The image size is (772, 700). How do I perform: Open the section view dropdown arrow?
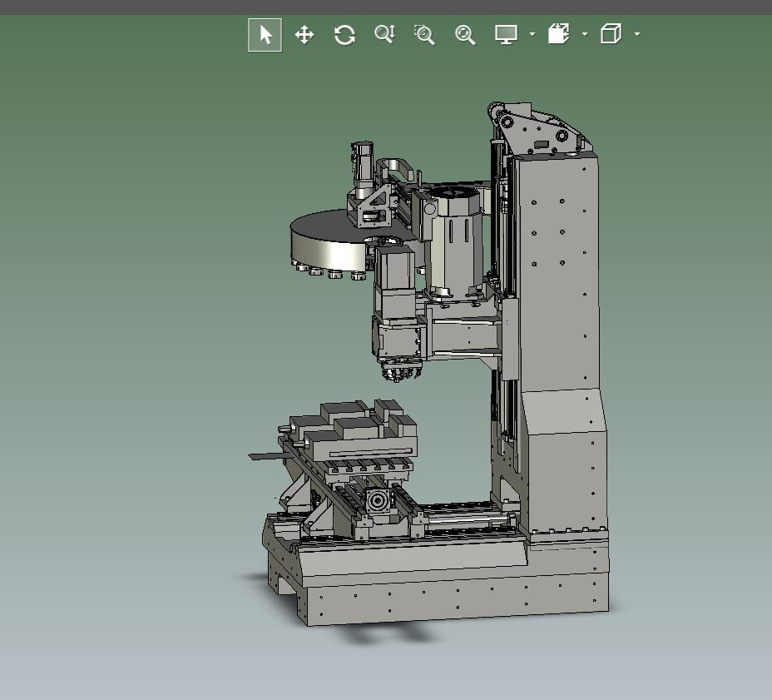(x=585, y=35)
